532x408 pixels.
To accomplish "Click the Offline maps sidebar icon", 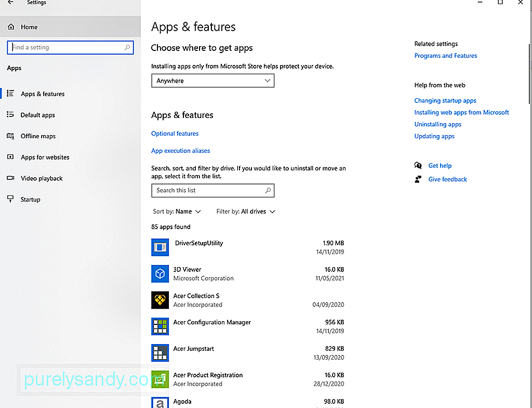I will 10,136.
